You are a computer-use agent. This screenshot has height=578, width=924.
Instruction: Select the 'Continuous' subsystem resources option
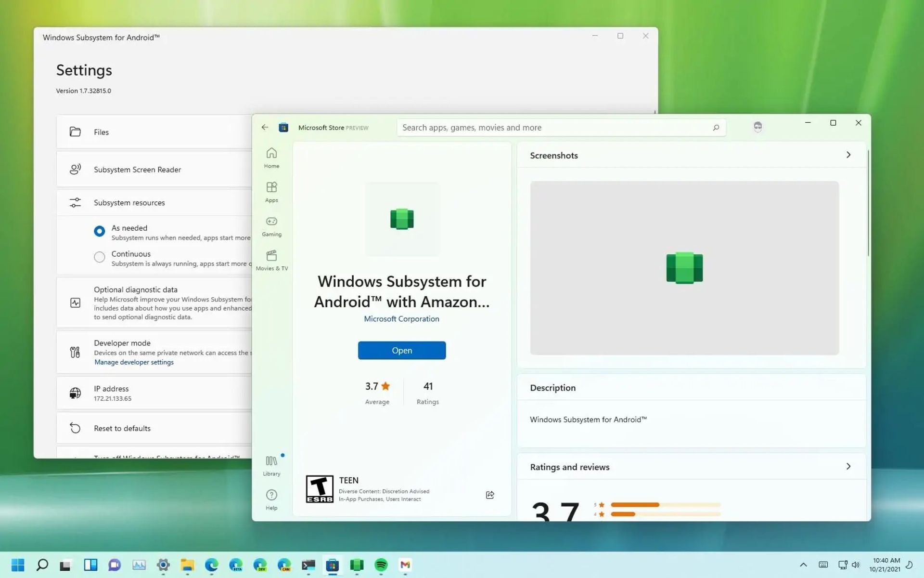coord(99,257)
